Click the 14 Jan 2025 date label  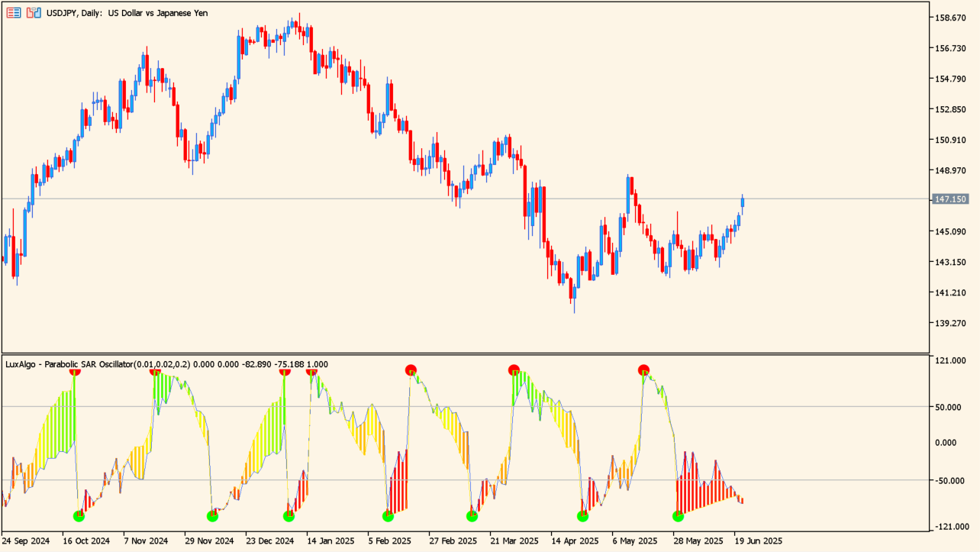click(330, 541)
